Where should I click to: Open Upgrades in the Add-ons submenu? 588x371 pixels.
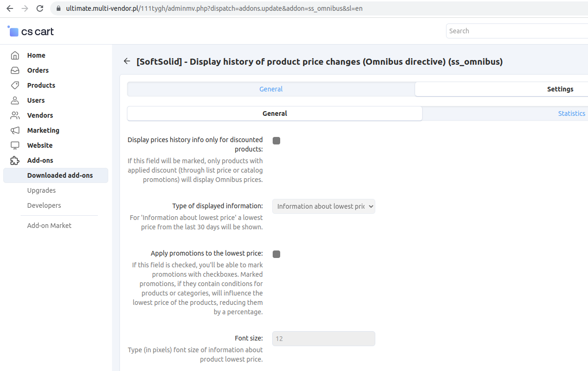point(41,190)
